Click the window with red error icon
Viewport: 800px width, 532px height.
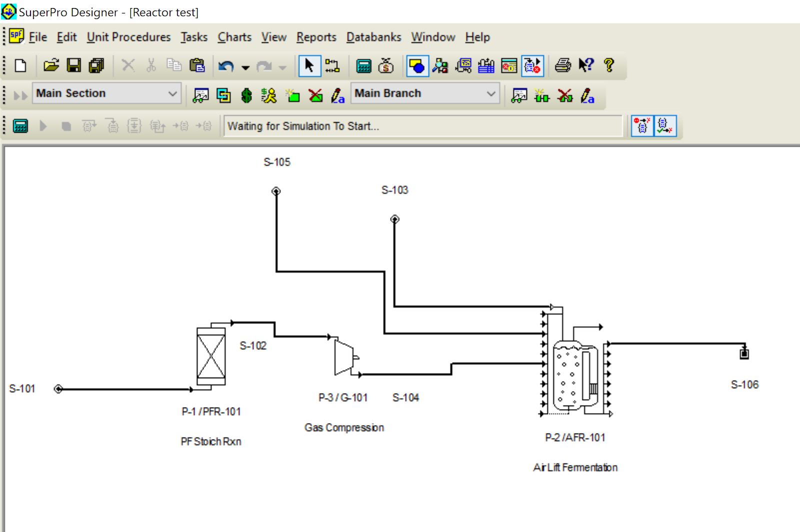coord(509,65)
